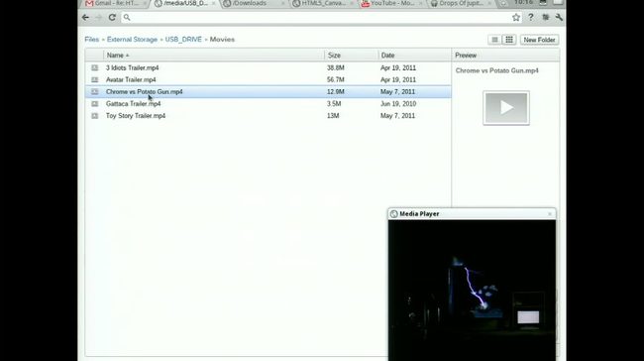Sort files by the Date column header
The height and width of the screenshot is (361, 644).
(414, 56)
